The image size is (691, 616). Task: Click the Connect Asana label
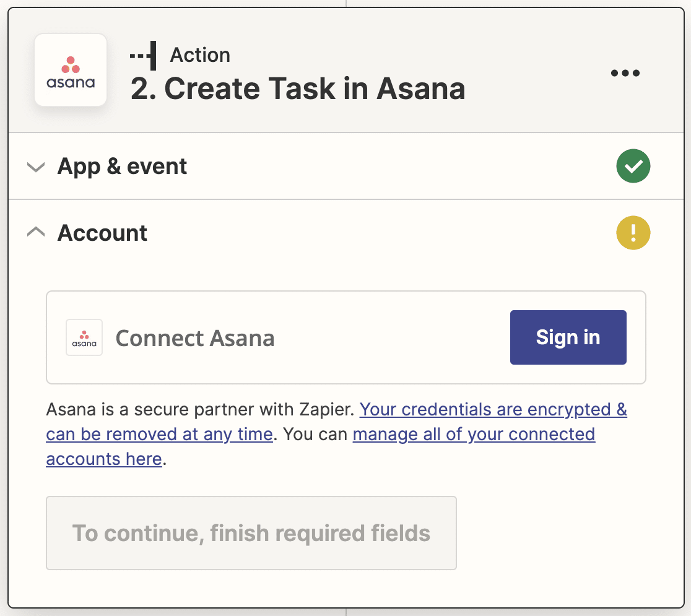(195, 339)
